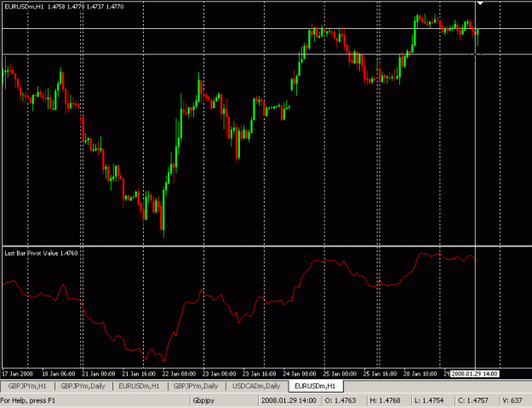Image resolution: width=532 pixels, height=408 pixels.
Task: Click the 2008.01.29 14:00 crosshair date label
Action: click(474, 374)
